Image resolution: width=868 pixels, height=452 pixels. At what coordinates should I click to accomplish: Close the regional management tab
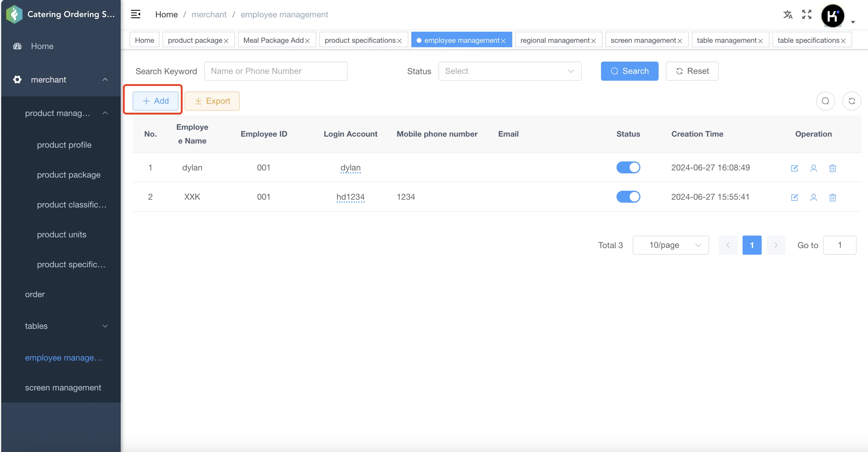click(x=594, y=41)
